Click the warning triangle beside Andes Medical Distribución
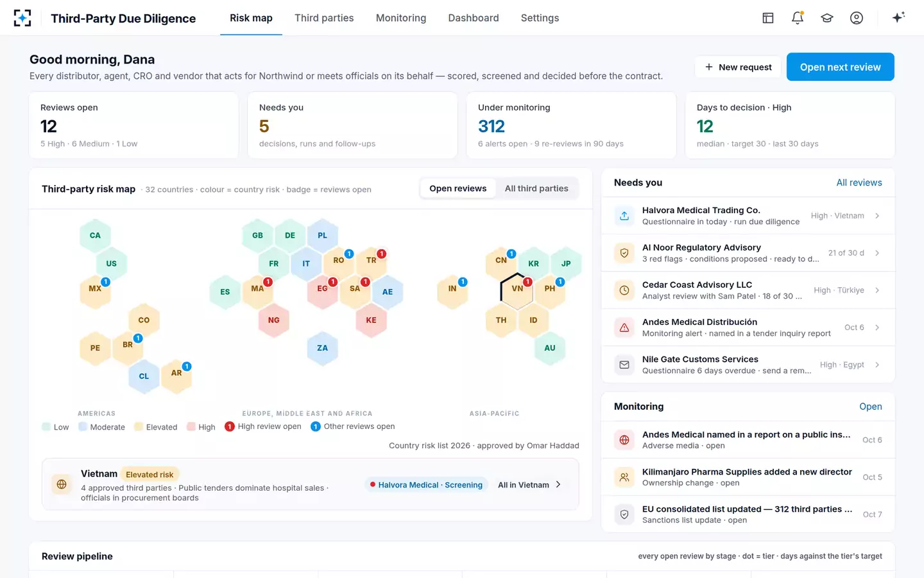This screenshot has width=924, height=578. (624, 328)
